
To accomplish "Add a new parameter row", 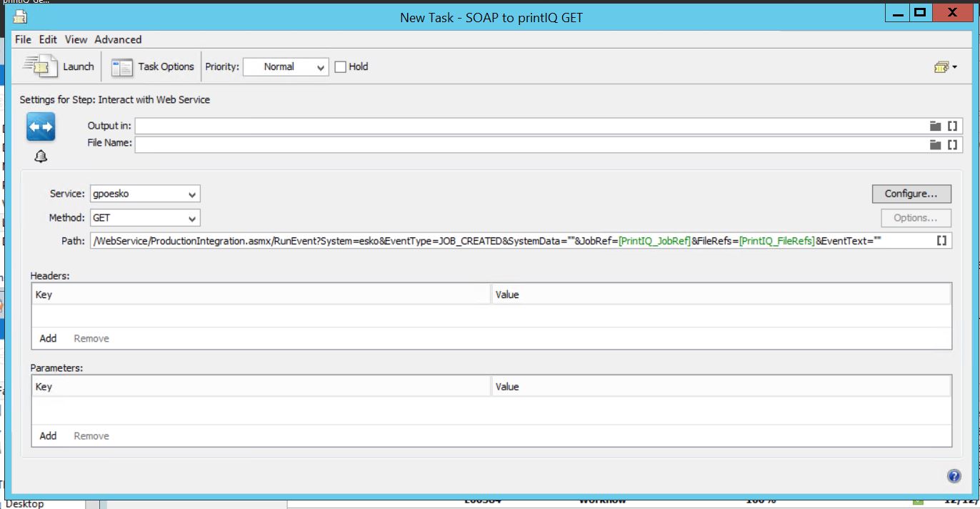I will pos(48,435).
